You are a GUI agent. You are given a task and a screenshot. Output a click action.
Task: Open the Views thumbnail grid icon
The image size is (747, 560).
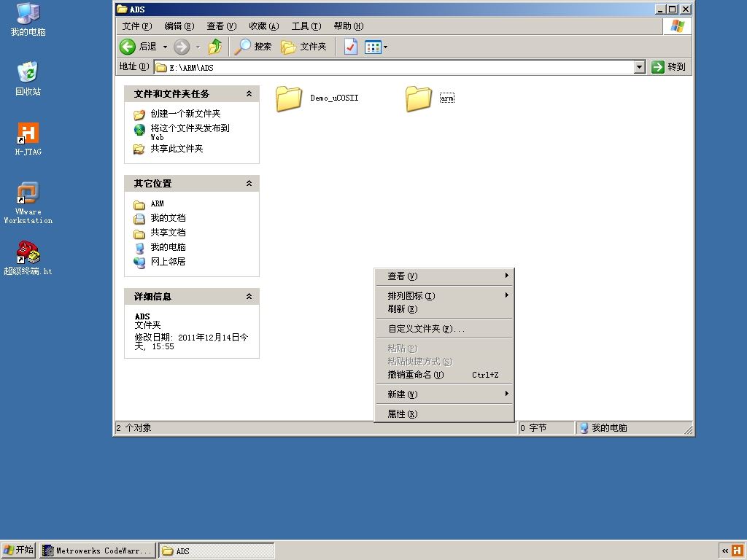point(373,47)
